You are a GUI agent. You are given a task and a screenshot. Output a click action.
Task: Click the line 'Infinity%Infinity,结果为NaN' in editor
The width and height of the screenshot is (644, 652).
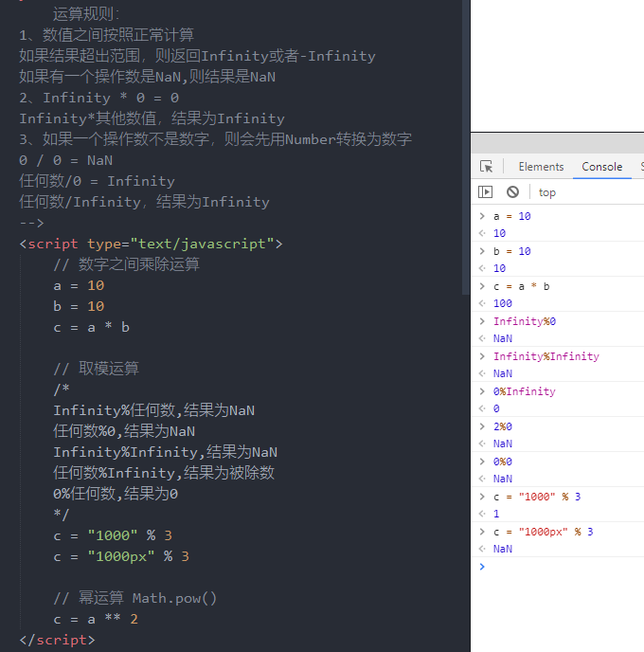[166, 452]
